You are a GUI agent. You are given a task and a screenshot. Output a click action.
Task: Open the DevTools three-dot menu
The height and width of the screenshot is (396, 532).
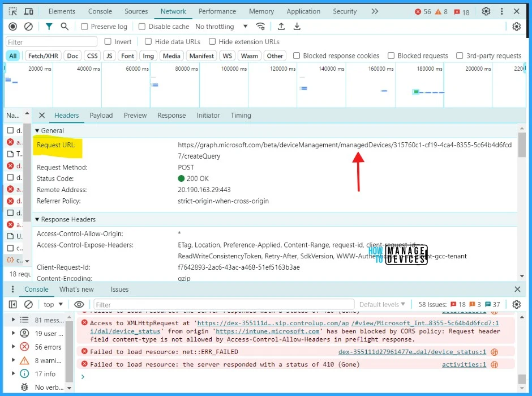pos(502,11)
